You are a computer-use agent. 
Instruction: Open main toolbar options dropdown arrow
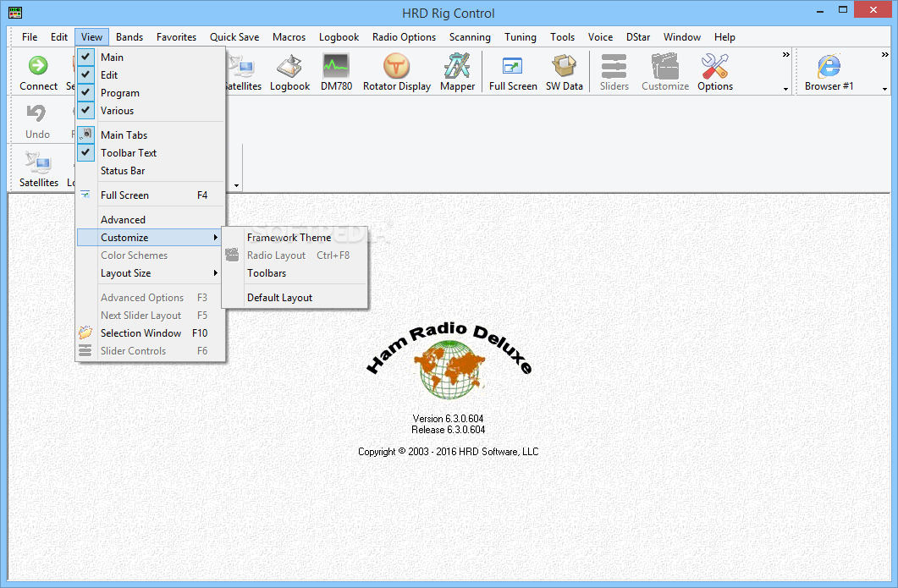785,90
